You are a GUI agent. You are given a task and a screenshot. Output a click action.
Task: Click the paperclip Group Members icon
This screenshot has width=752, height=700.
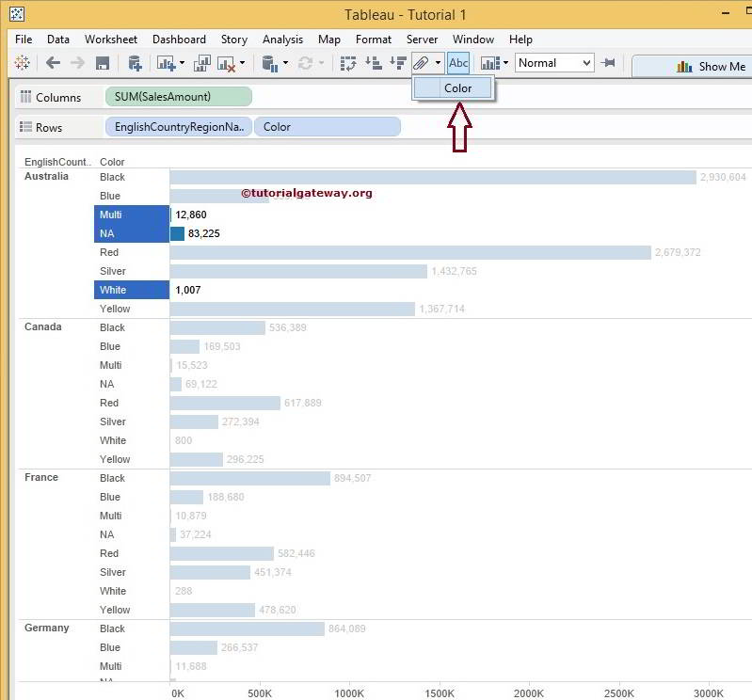pyautogui.click(x=422, y=63)
